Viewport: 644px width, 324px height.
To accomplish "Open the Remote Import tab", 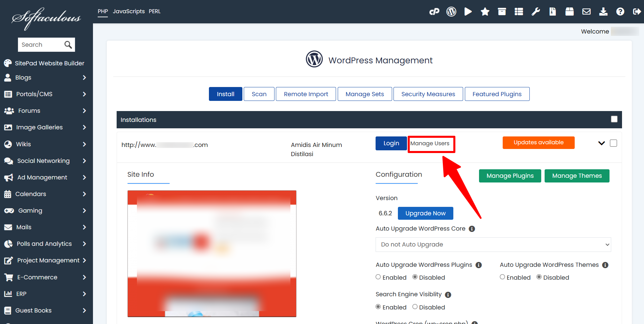I will tap(306, 94).
